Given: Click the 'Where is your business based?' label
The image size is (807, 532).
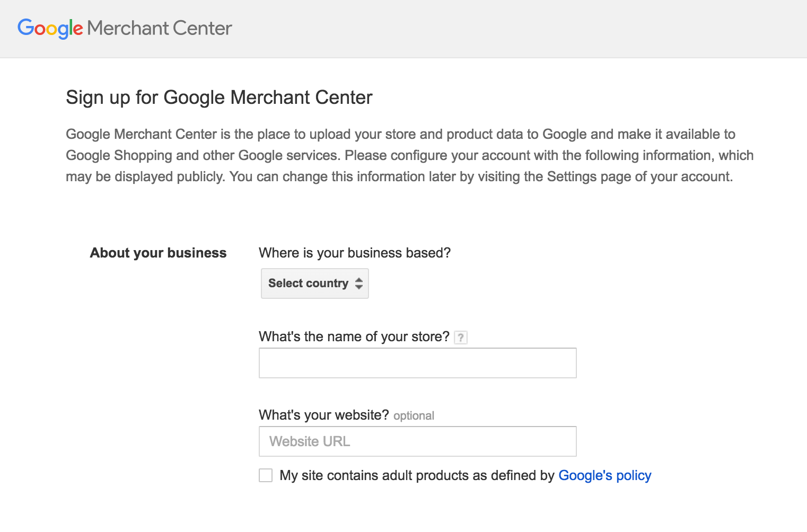Looking at the screenshot, I should point(355,253).
